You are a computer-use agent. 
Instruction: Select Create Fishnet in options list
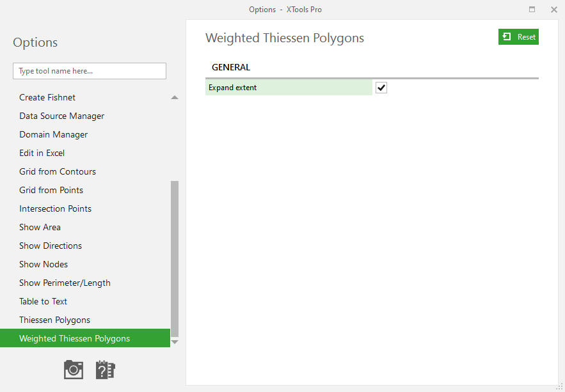point(47,97)
